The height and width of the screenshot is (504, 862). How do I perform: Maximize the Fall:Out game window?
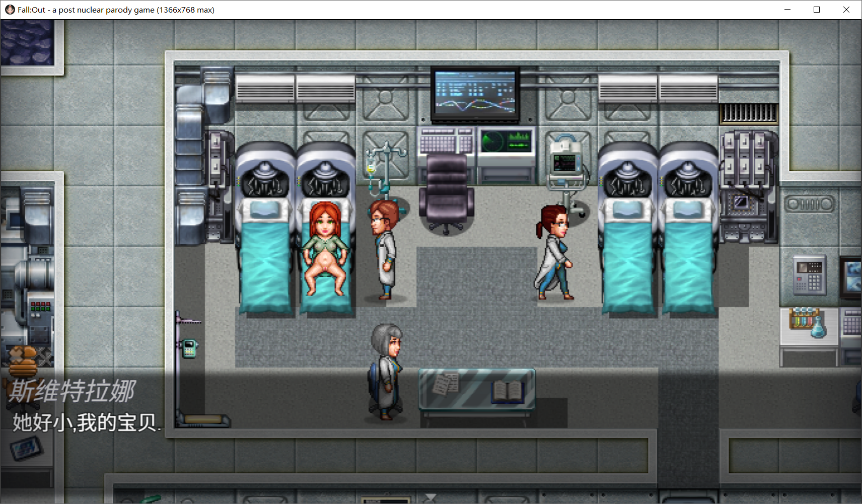coord(817,10)
